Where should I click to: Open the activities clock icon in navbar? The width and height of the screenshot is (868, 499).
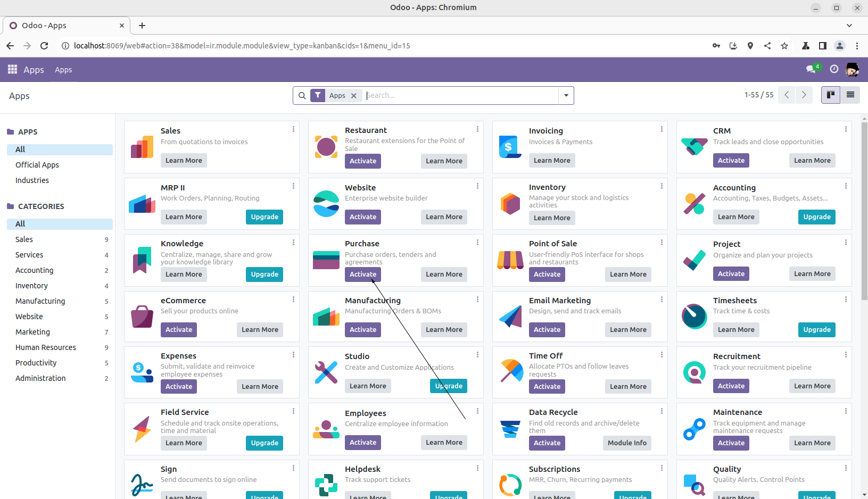834,69
